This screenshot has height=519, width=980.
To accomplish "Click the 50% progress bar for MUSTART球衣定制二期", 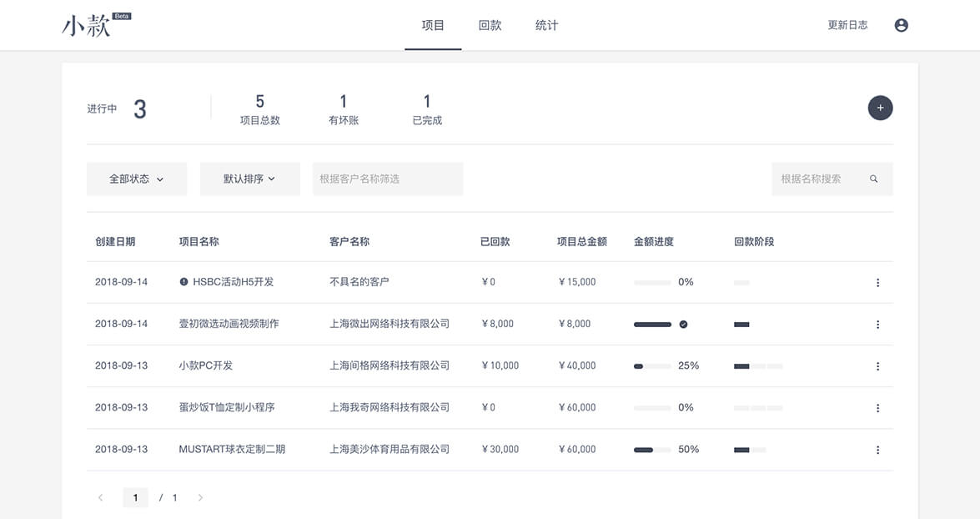I will tap(652, 451).
